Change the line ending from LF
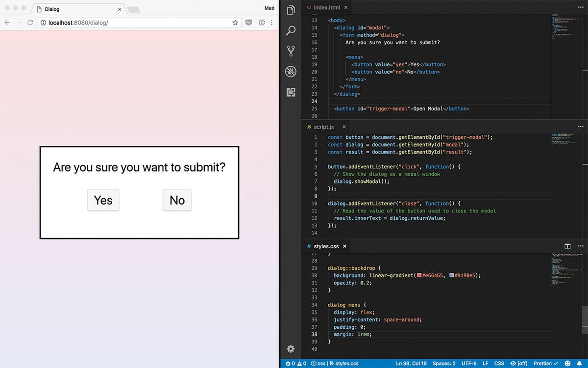Screen dimensions: 588x368 pyautogui.click(x=485, y=363)
